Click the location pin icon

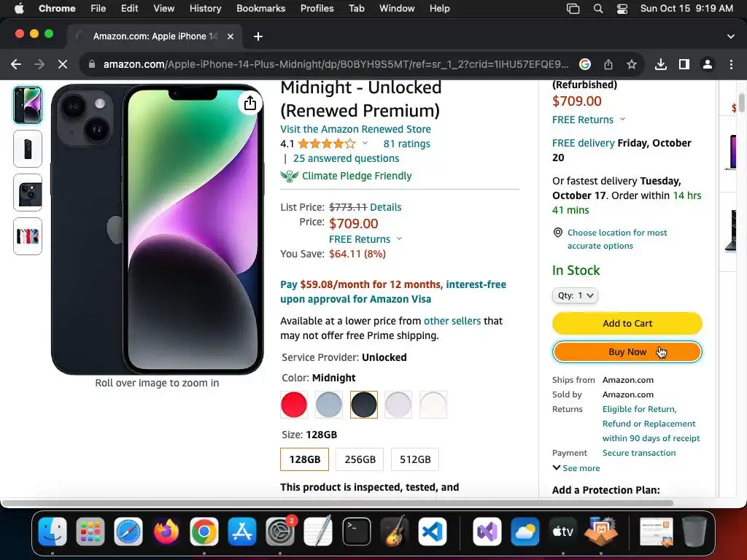pos(558,233)
